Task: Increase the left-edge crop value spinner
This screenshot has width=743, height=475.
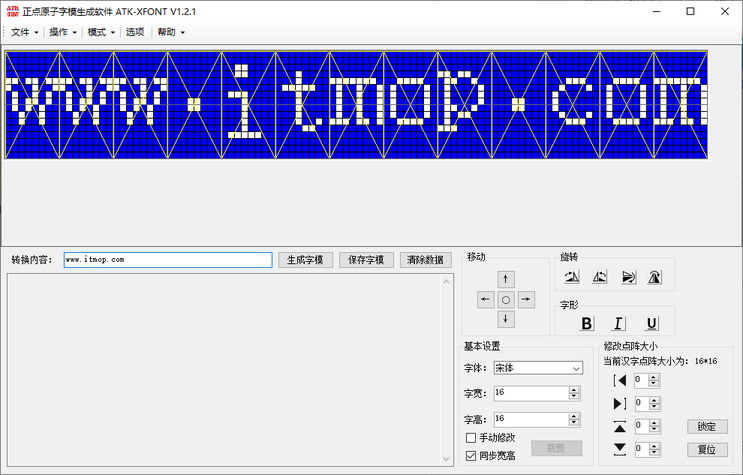Action: 654,377
